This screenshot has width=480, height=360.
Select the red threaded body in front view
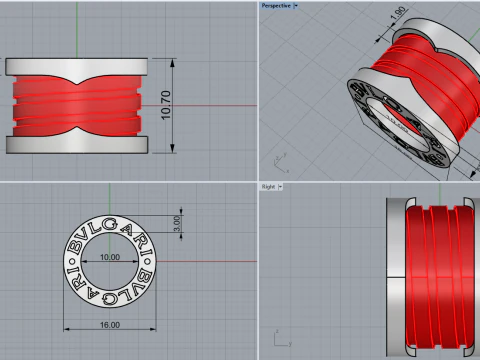click(x=77, y=107)
